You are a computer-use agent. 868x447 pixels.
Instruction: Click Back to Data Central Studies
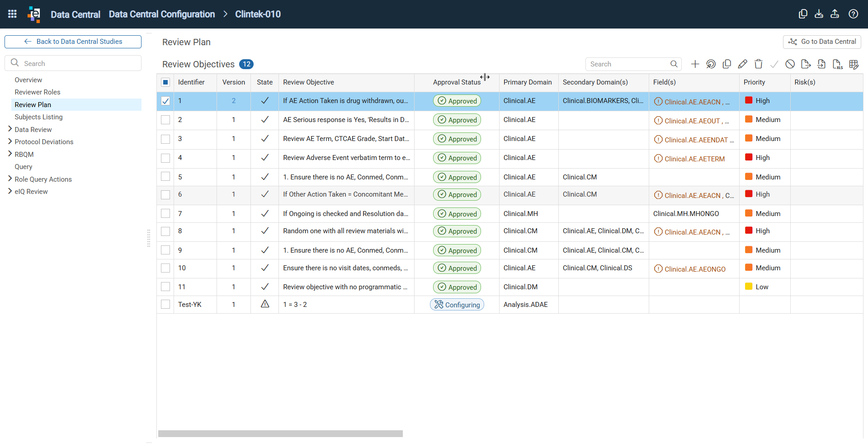[x=73, y=42]
